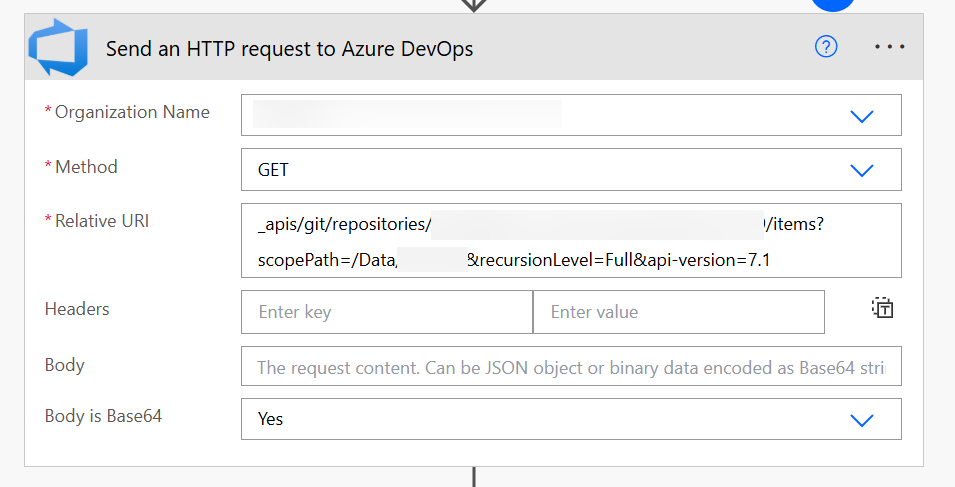Click the Azure DevOps connector logo icon
Image resolution: width=955 pixels, height=487 pixels.
58,47
